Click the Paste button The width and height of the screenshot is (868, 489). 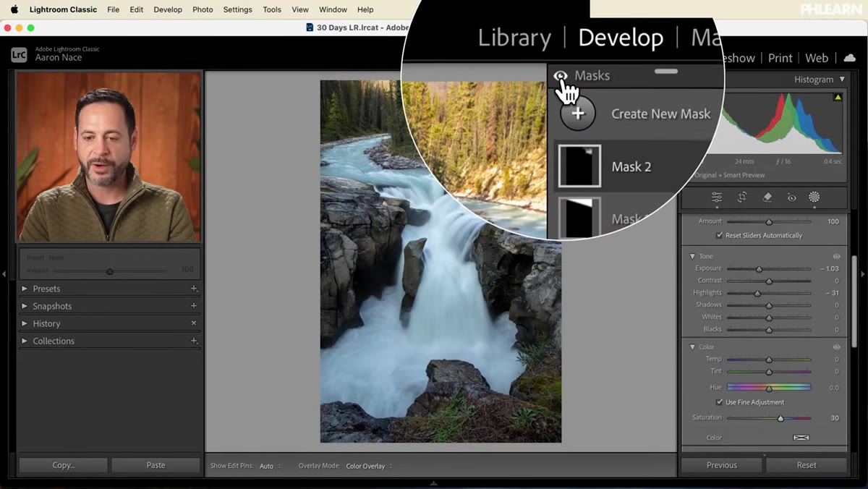156,465
